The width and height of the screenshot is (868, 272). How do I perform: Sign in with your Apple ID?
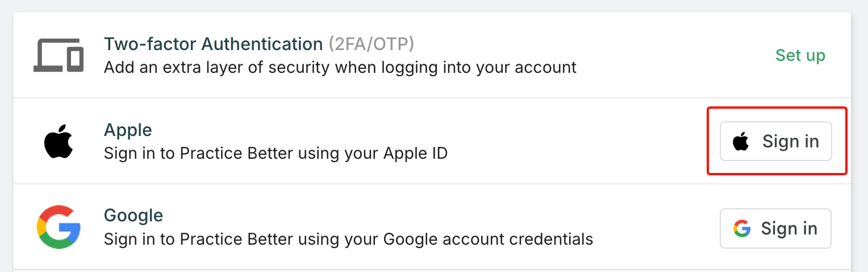point(775,141)
